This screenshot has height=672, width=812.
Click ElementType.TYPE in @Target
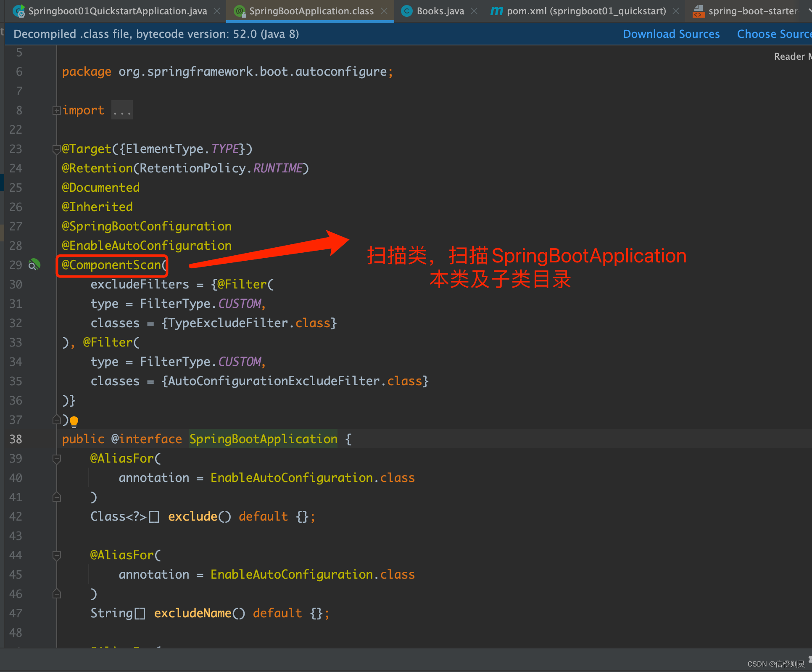point(182,149)
